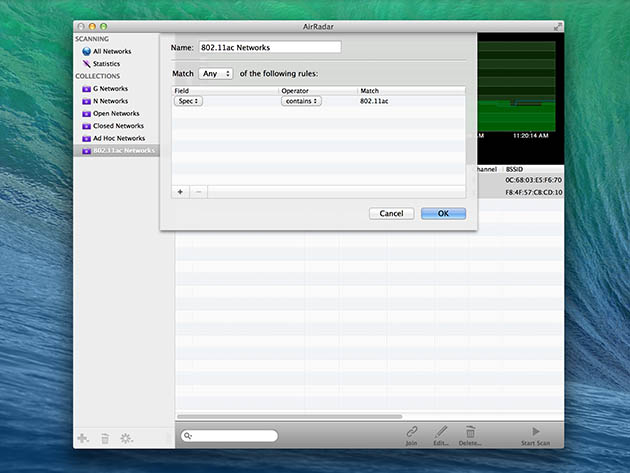Select Ad Hoc Networks collection label
Viewport: 630px width, 473px height.
(119, 139)
